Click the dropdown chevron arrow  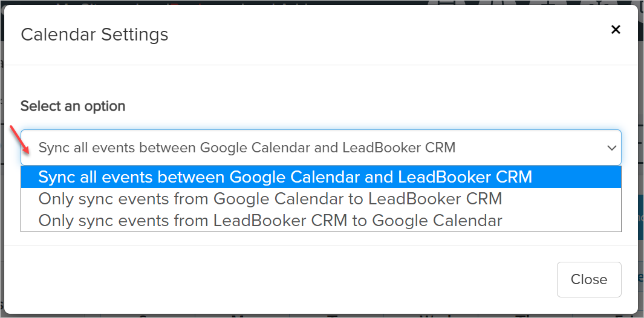[611, 148]
